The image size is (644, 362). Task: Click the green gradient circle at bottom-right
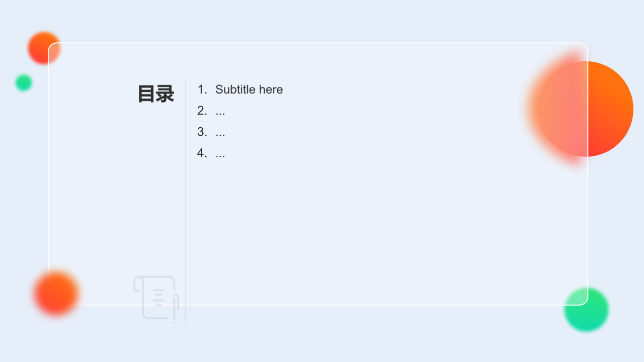point(586,310)
